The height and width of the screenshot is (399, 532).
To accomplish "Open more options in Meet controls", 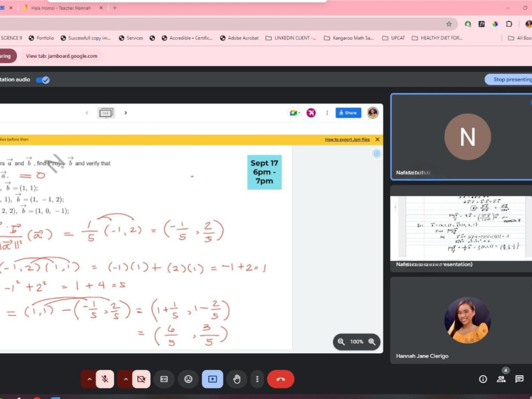I will (x=257, y=379).
